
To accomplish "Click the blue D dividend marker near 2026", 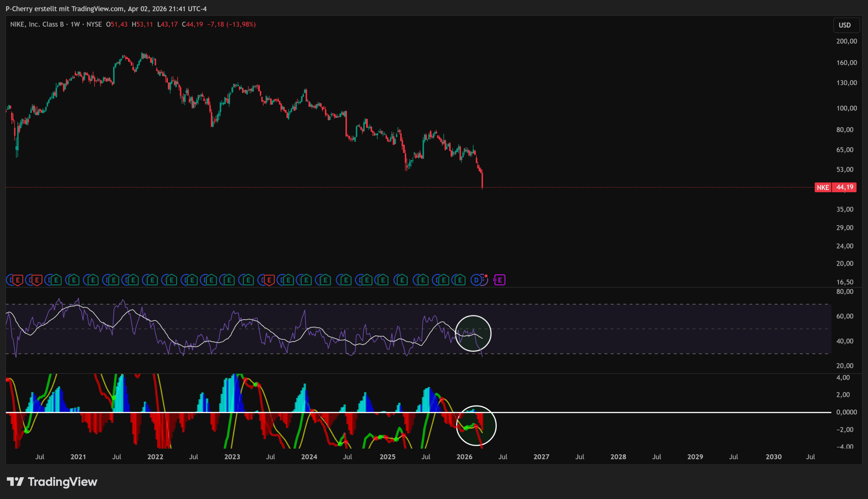I will coord(476,280).
